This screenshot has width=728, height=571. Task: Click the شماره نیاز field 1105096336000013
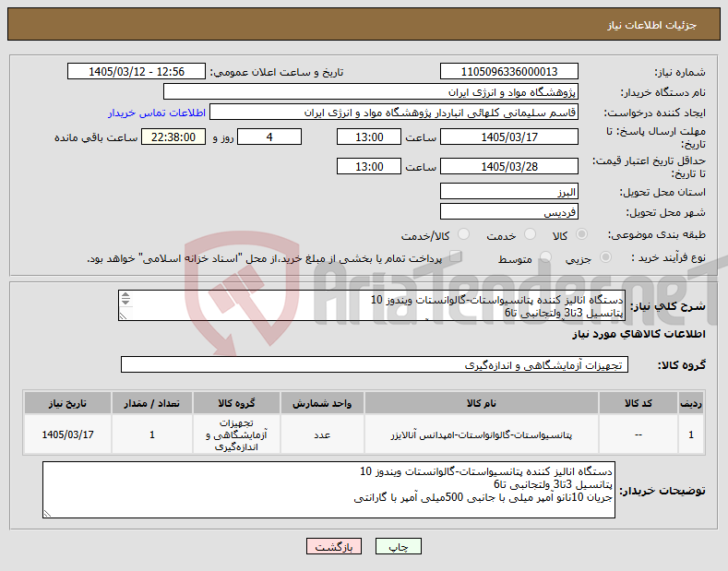point(508,72)
